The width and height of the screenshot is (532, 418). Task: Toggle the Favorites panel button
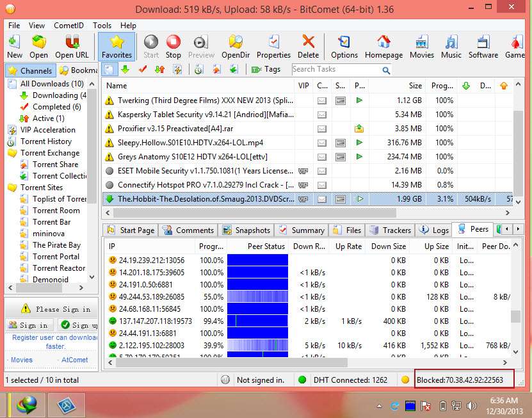pyautogui.click(x=117, y=46)
